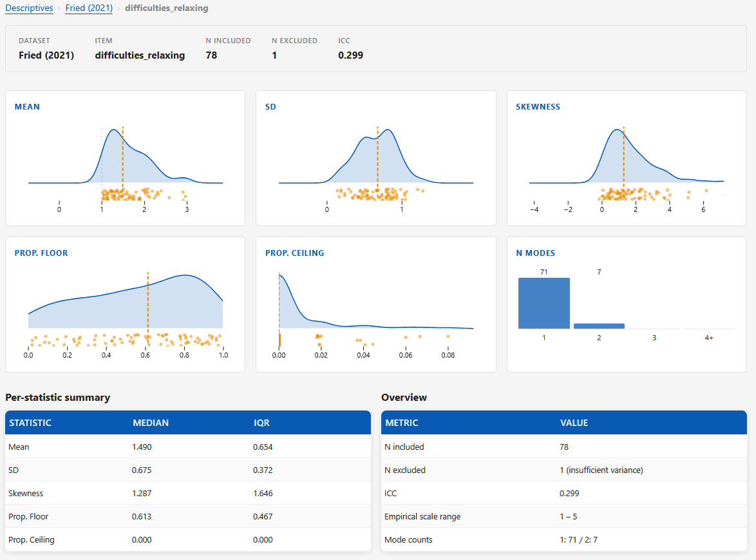Click the PROP. CEILING chart title
The height and width of the screenshot is (560, 756).
point(294,253)
